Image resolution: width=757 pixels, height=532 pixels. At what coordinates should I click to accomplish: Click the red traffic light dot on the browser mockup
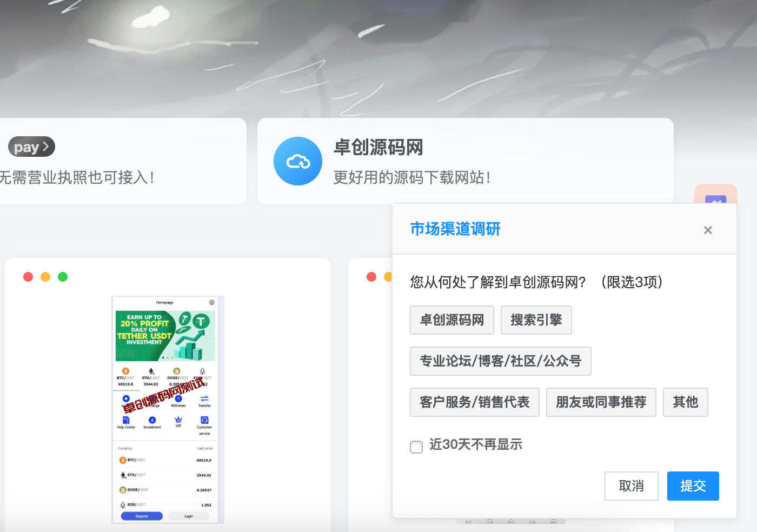pos(28,276)
